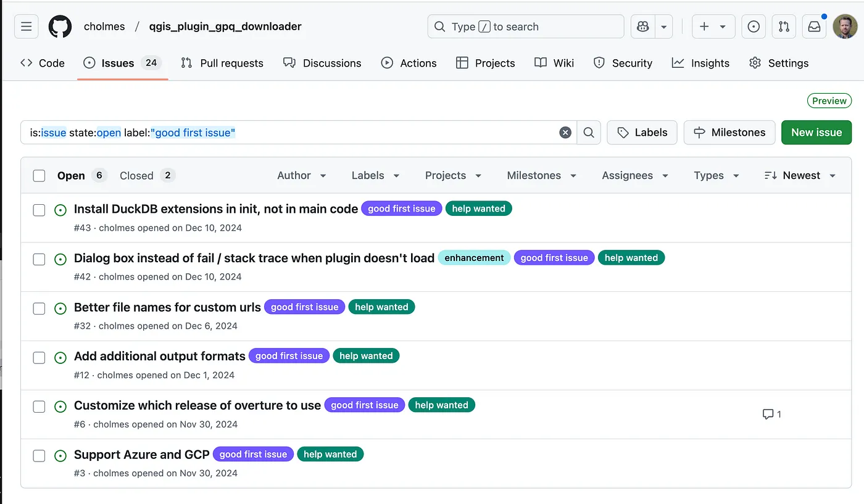This screenshot has height=504, width=864.
Task: Click the purple good first issue label on issue #12
Action: 289,356
